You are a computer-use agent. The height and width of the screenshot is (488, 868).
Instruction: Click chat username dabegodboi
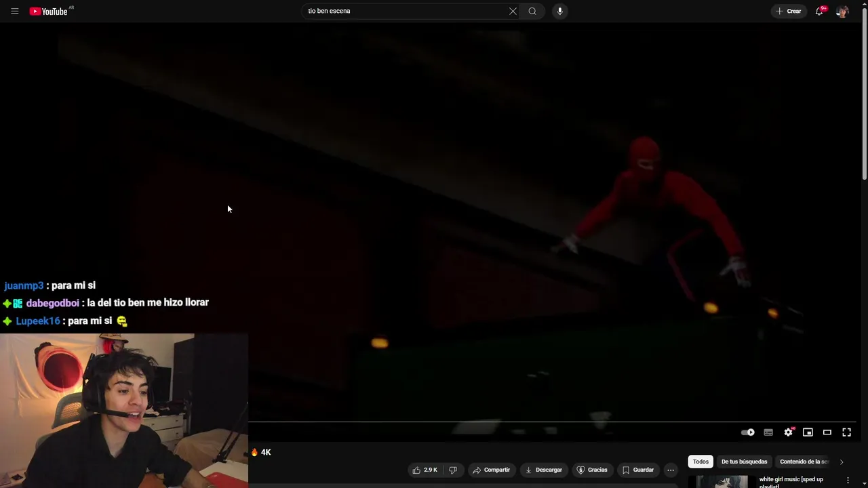[x=52, y=303]
